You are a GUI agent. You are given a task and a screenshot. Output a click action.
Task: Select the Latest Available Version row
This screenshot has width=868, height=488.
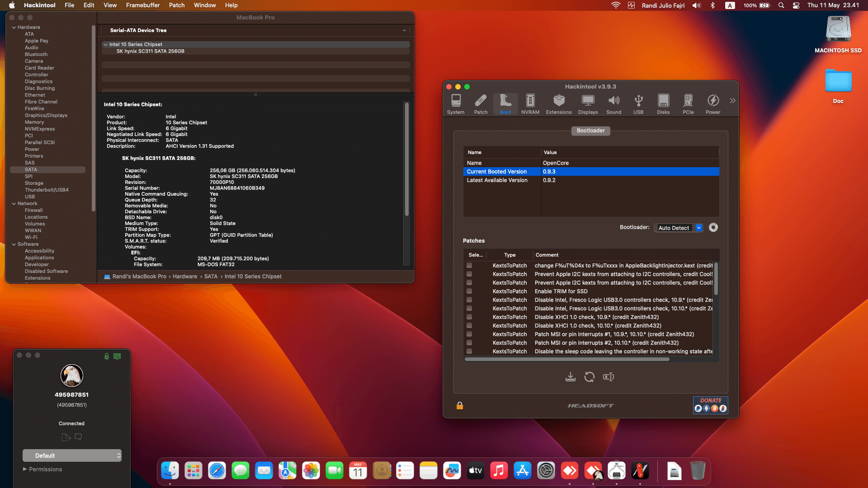(591, 180)
